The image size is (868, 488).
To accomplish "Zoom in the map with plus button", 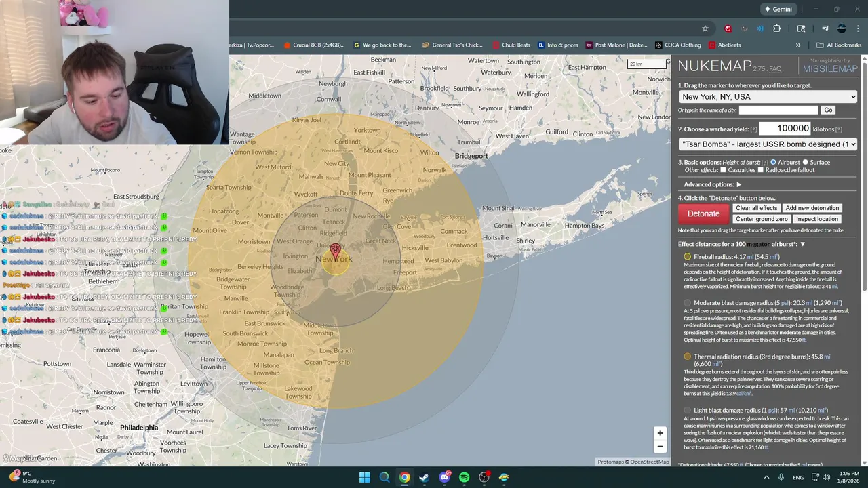I will (660, 433).
